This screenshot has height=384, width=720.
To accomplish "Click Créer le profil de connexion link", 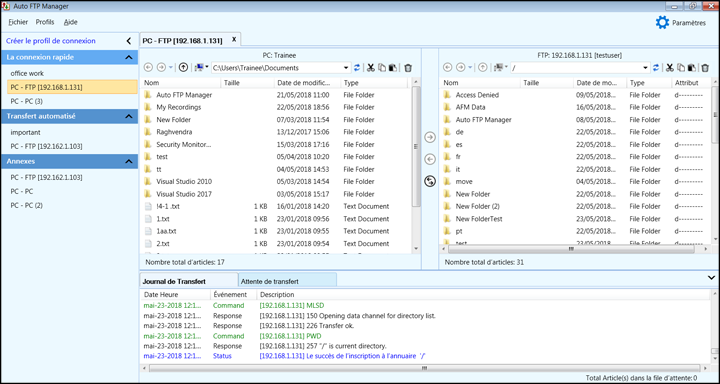I will pos(51,41).
